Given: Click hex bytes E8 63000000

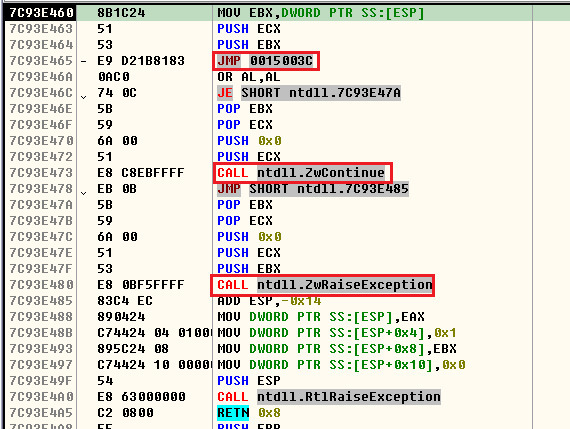Looking at the screenshot, I should 141,397.
